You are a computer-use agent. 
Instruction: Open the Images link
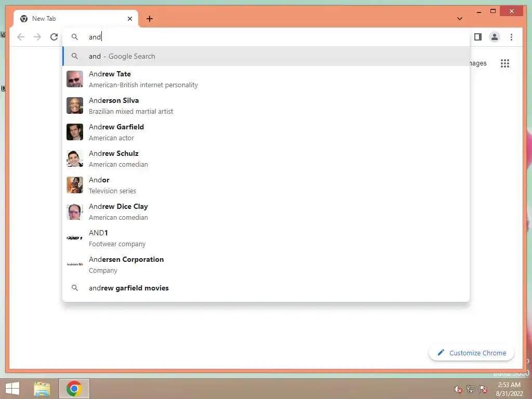478,63
